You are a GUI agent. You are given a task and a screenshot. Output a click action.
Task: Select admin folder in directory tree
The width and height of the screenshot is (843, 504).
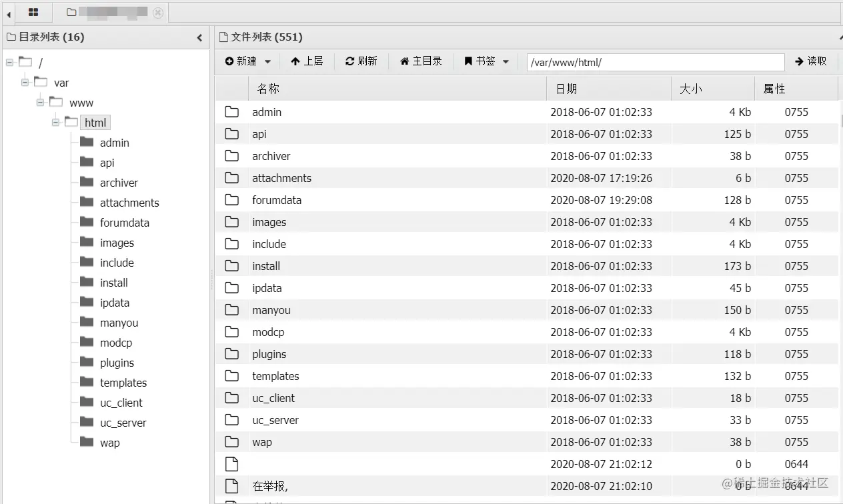coord(115,143)
